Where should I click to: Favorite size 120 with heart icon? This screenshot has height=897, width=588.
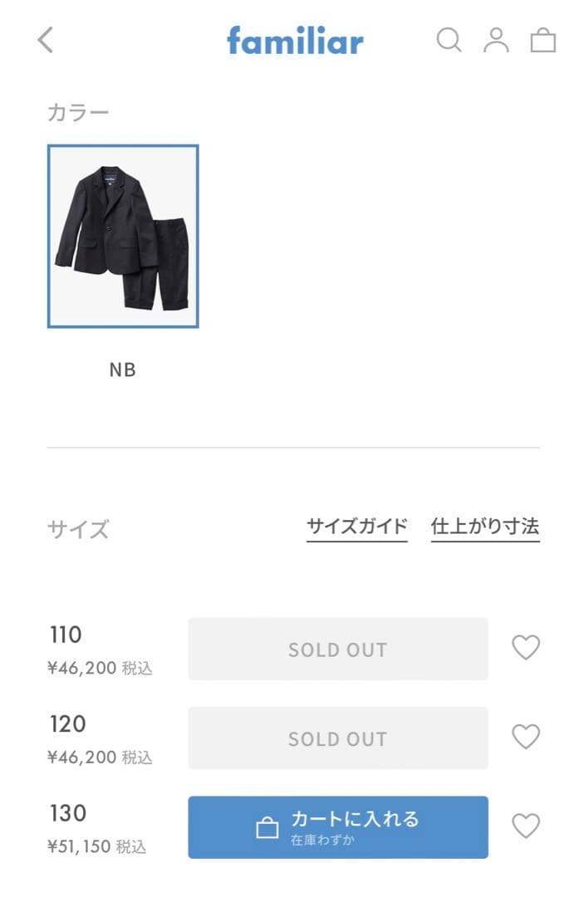click(x=526, y=737)
